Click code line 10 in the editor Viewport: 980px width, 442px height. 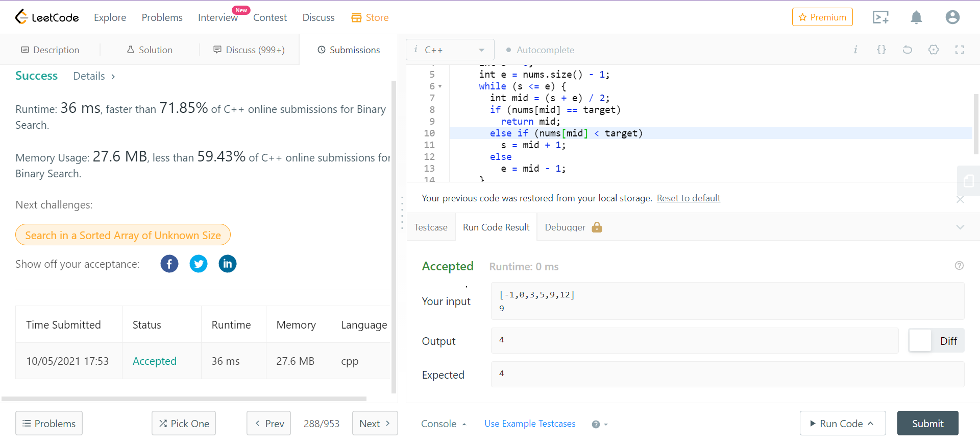click(711, 133)
